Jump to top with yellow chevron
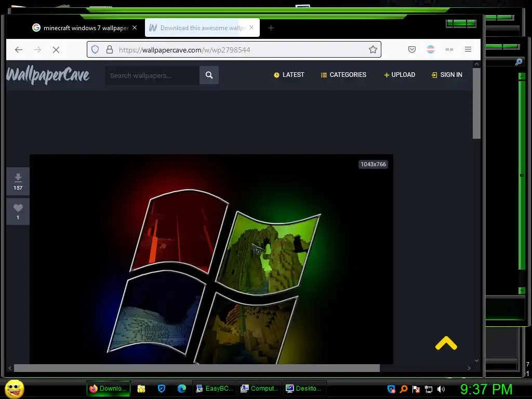The width and height of the screenshot is (532, 399). 446,343
